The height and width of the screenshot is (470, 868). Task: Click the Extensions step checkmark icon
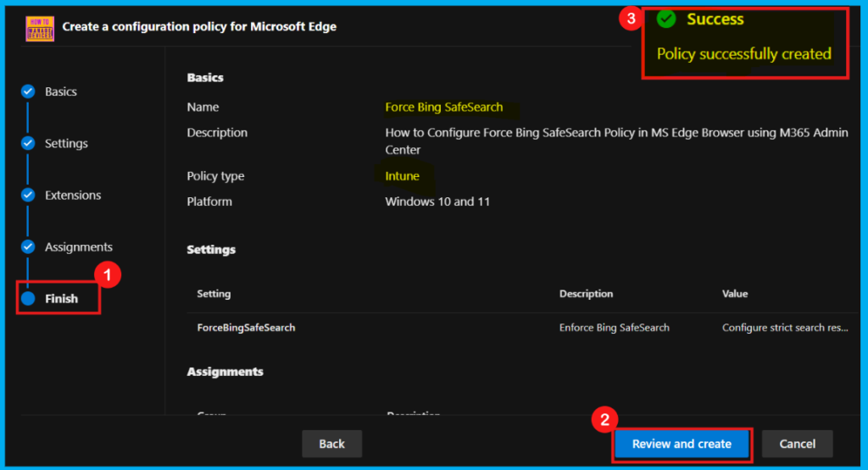click(x=28, y=195)
